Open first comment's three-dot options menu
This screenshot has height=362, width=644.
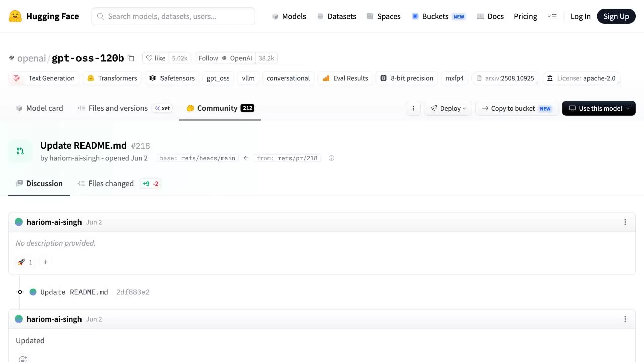click(625, 222)
